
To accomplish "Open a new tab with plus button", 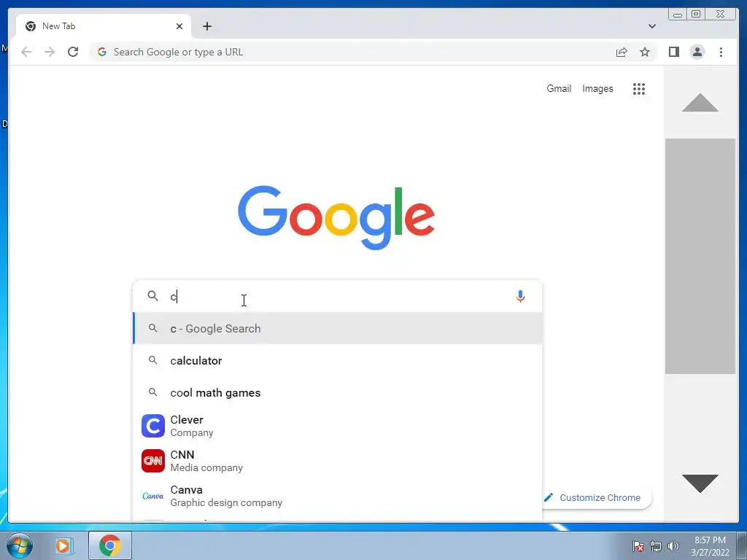I will 206,26.
